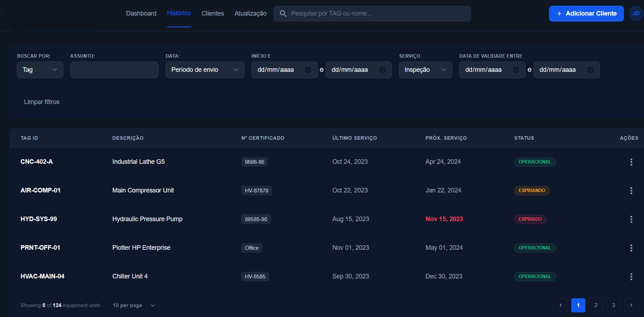Expand the Buscar Por Tag dropdown
Viewport: 644px width, 317px height.
[x=40, y=70]
